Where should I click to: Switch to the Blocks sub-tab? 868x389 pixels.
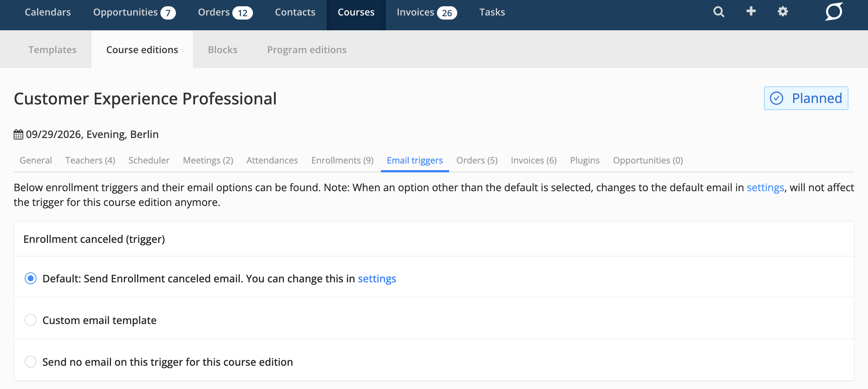[223, 50]
